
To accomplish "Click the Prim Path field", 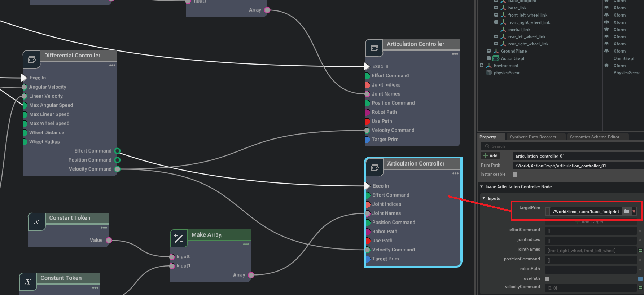I will coord(578,166).
